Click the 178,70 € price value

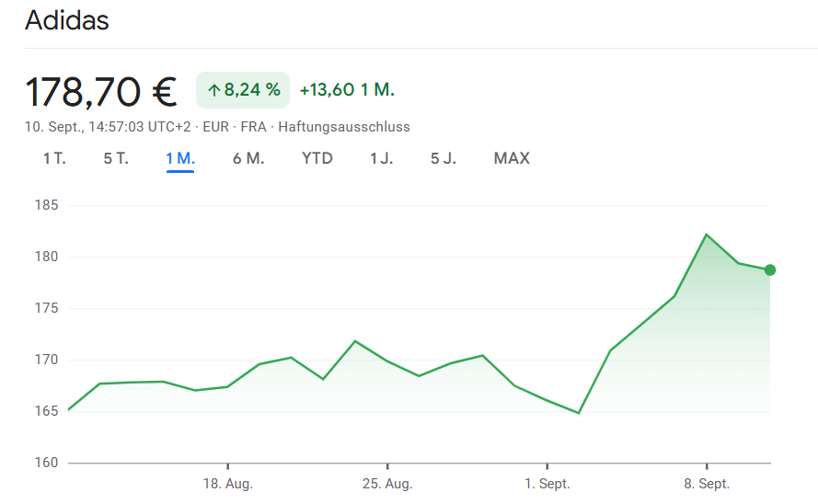pos(101,91)
